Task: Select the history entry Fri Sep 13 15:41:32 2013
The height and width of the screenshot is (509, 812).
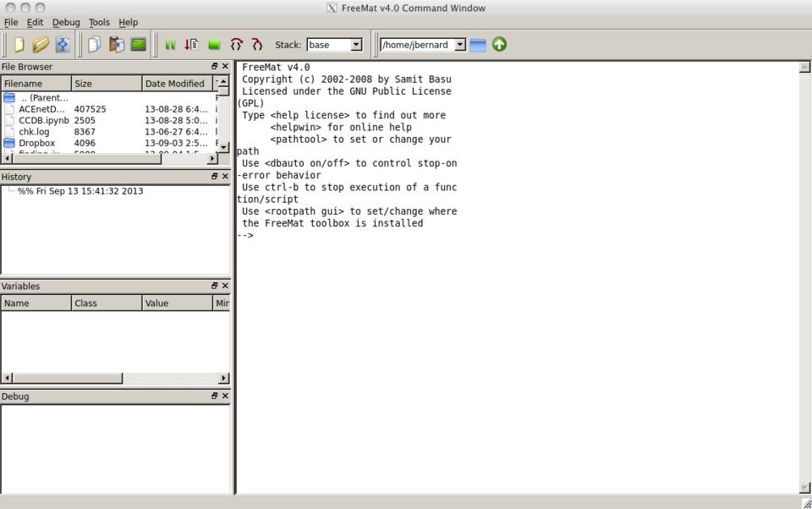Action: (80, 191)
